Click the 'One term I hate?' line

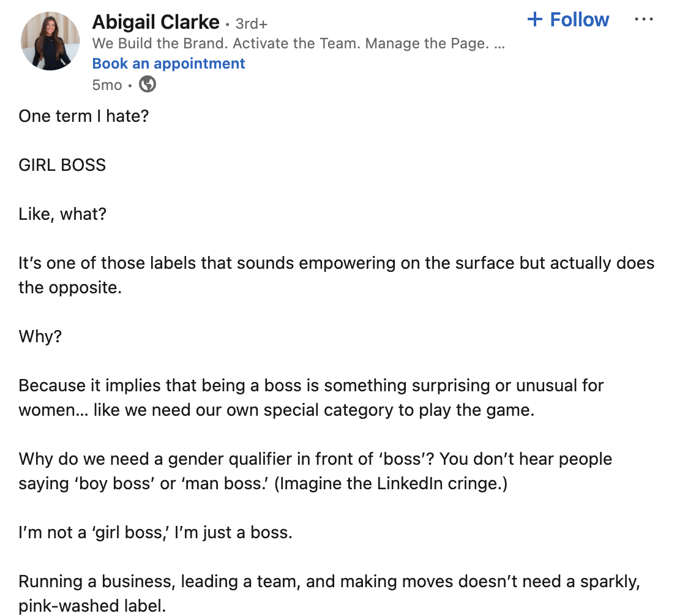pos(84,116)
